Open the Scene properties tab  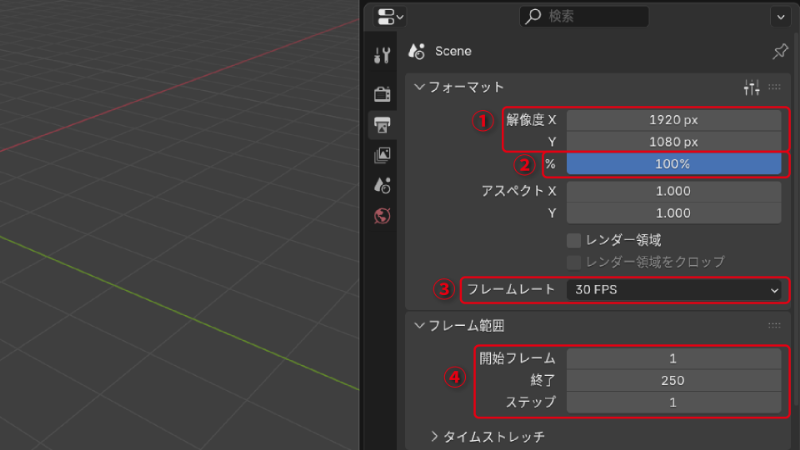pyautogui.click(x=382, y=186)
